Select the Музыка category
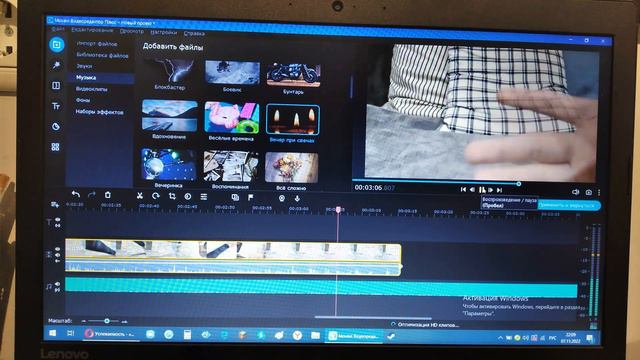 (101, 78)
